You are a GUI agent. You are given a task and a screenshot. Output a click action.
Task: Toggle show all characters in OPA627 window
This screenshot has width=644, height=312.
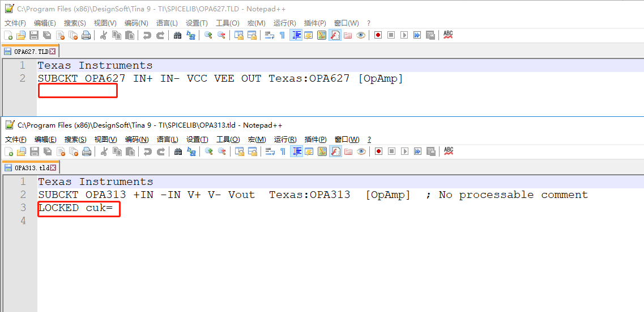coord(282,35)
